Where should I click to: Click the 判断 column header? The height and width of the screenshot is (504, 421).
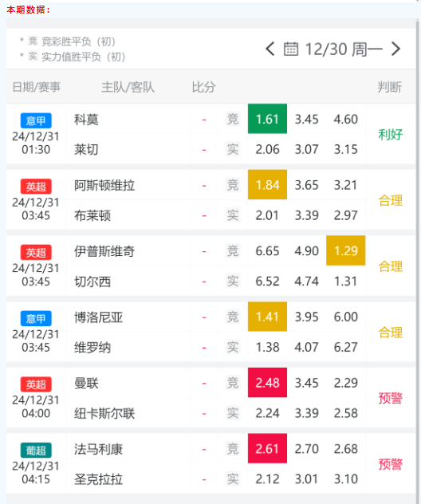[x=390, y=87]
